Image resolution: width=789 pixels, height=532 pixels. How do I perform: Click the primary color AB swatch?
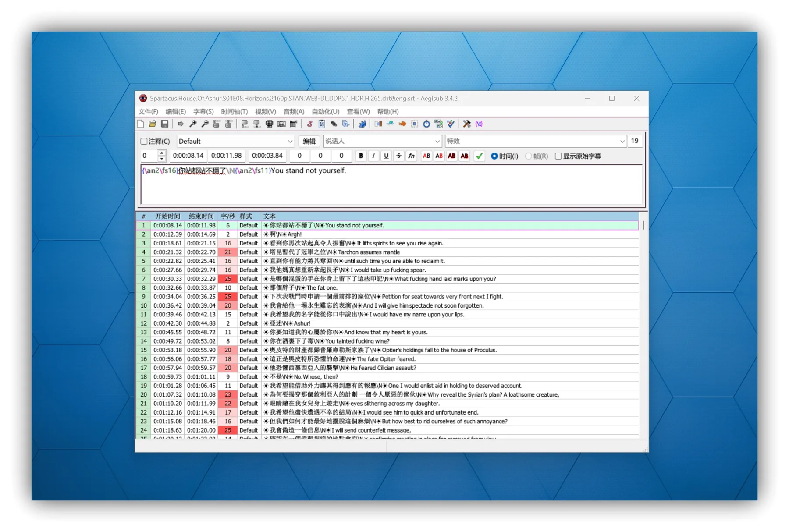pyautogui.click(x=426, y=156)
